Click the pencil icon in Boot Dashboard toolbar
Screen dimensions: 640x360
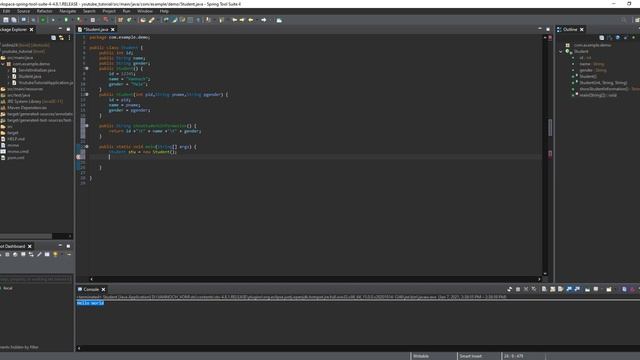(x=39, y=254)
